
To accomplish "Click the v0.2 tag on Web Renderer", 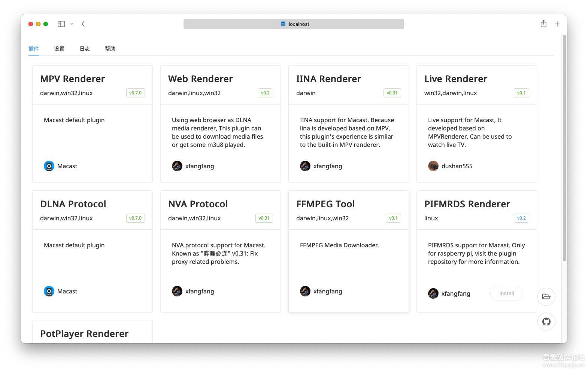I will tap(265, 93).
